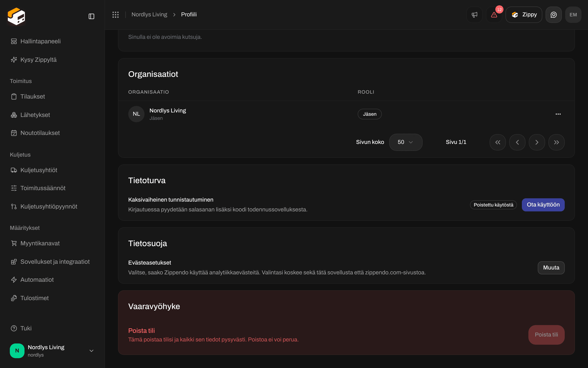Open Sivun koko dropdown showing 50
The height and width of the screenshot is (368, 588).
click(x=405, y=142)
